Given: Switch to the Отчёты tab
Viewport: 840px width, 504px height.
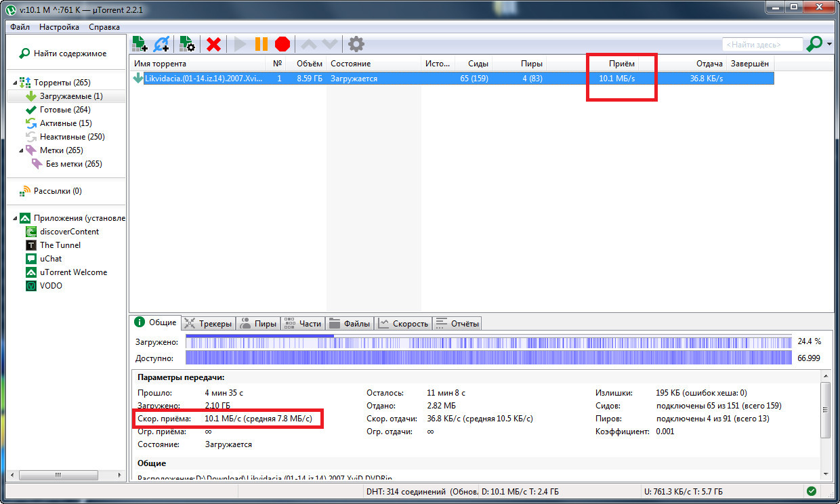Looking at the screenshot, I should pos(457,323).
